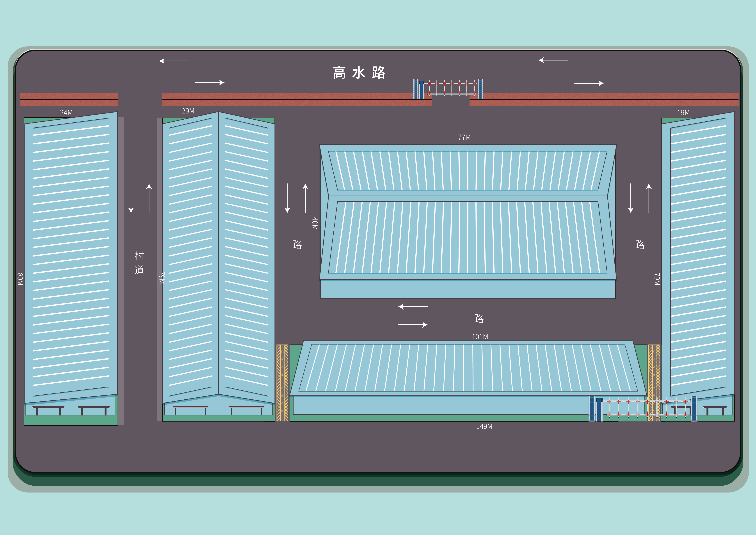Click the right-pointing arrow above the 101M label
Image resolution: width=756 pixels, height=535 pixels.
coord(413,325)
